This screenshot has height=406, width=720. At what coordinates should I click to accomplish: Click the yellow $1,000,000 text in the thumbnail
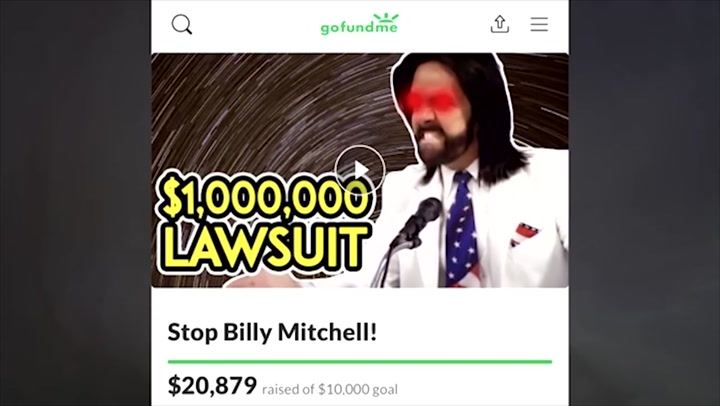pyautogui.click(x=263, y=197)
